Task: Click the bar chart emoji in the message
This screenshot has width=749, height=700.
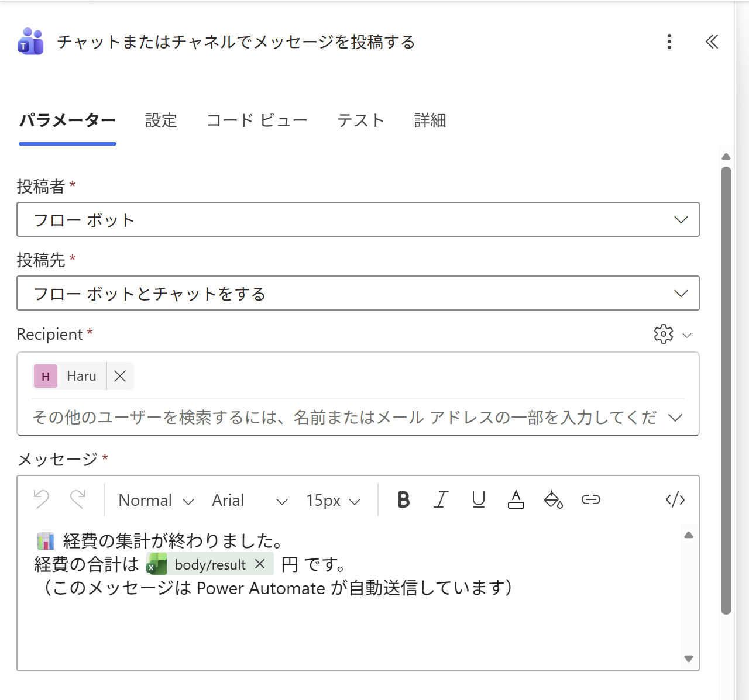Action: click(46, 541)
